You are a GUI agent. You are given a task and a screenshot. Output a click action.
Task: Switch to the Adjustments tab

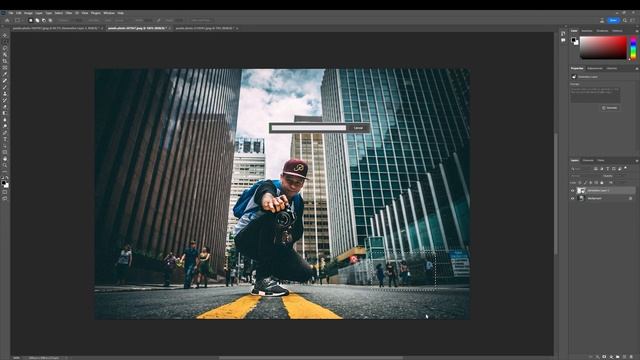point(595,69)
